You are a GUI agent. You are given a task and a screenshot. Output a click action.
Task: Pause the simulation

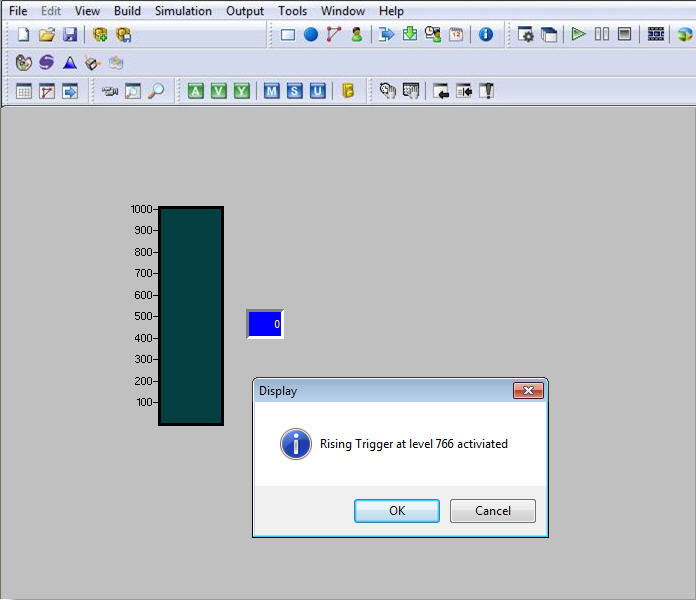pyautogui.click(x=601, y=35)
